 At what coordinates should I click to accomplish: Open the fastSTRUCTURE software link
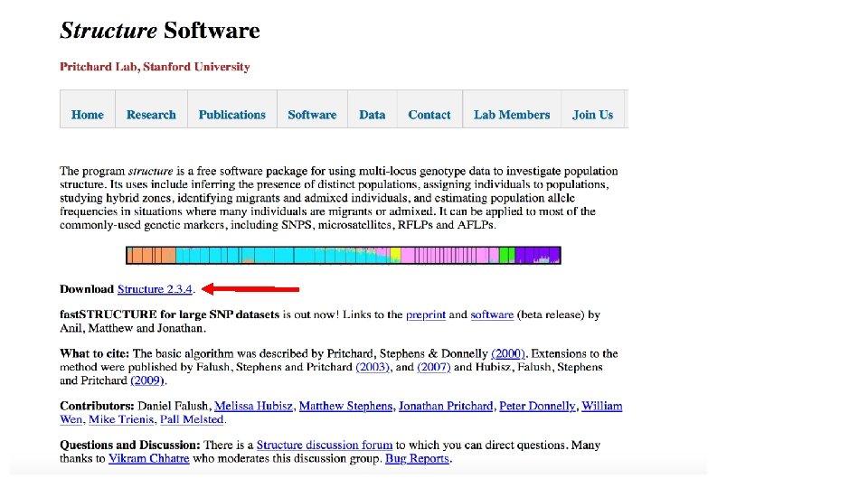[492, 314]
